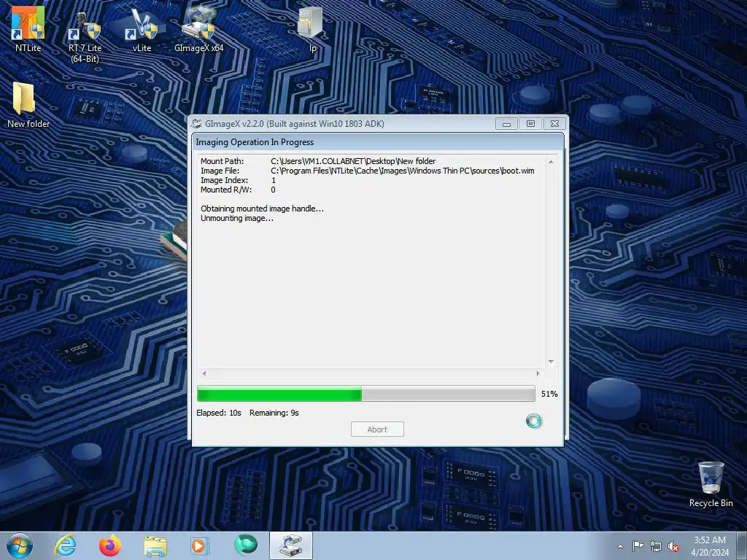Screen dimensions: 747x560
Task: Click the imaging progress bar
Action: [x=366, y=394]
